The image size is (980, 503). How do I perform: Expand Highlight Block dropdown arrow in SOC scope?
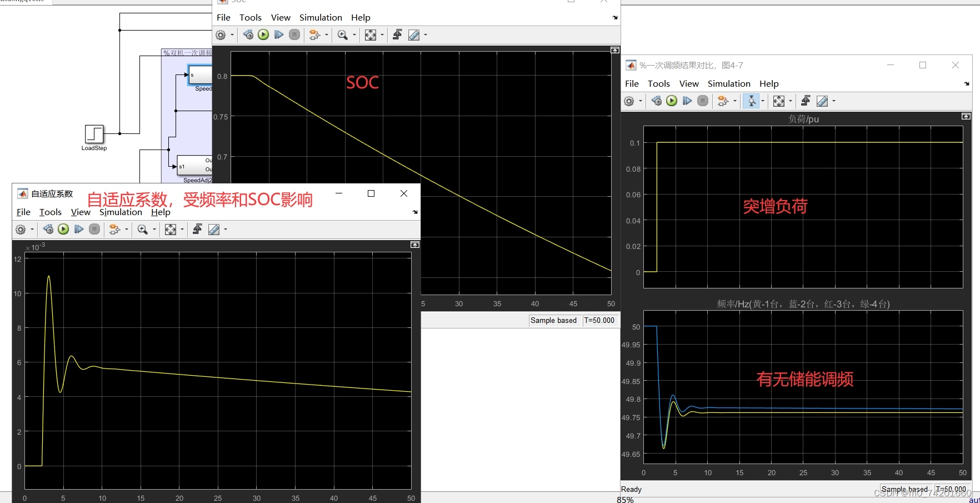[327, 35]
